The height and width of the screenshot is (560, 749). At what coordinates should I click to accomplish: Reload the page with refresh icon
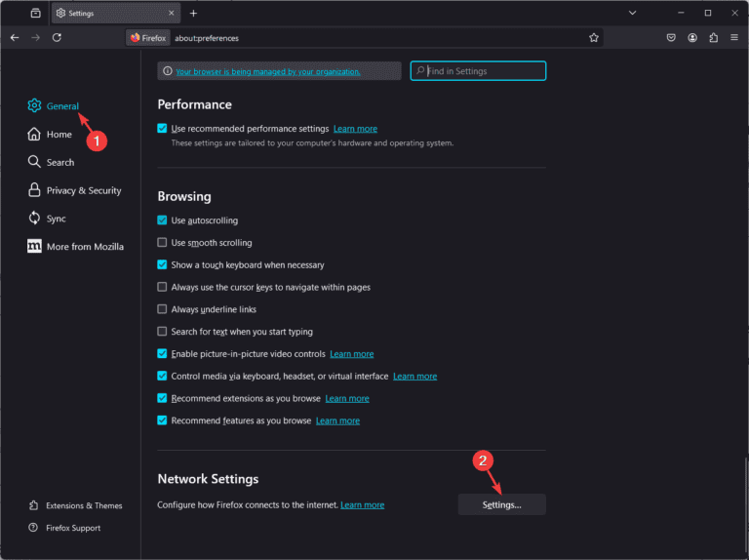(x=57, y=38)
